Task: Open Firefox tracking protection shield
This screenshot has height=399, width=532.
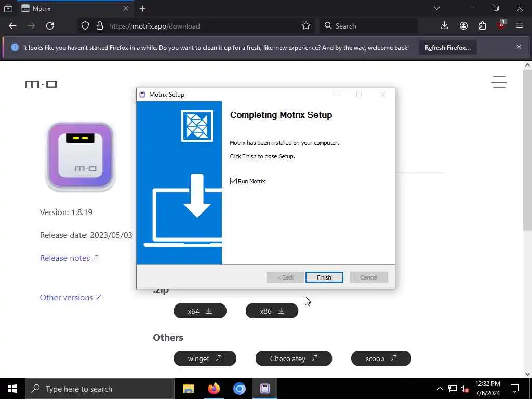Action: click(x=85, y=26)
